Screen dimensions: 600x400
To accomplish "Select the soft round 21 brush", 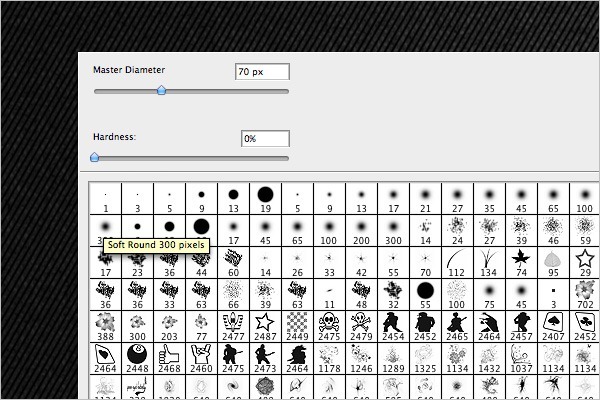I will pos(425,199).
